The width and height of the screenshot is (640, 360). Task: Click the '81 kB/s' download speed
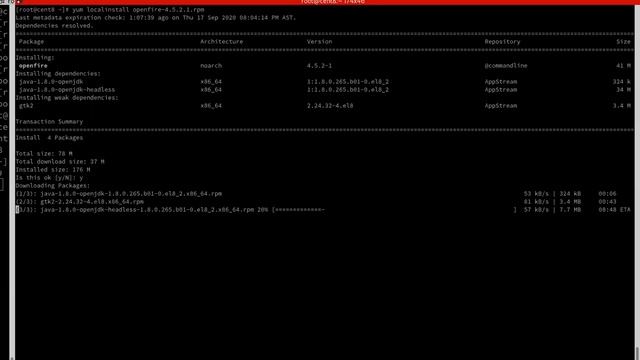point(536,202)
